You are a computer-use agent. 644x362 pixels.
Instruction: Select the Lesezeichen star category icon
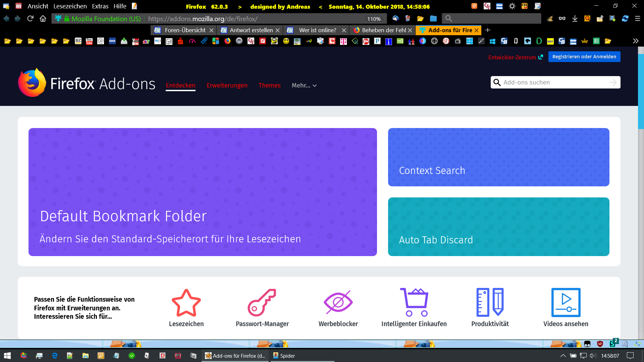point(186,303)
